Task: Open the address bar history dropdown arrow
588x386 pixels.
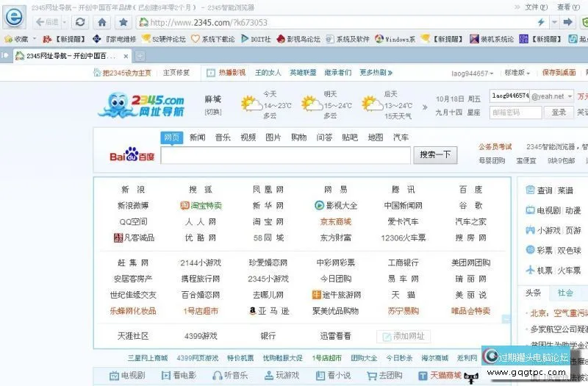Action: coord(554,22)
